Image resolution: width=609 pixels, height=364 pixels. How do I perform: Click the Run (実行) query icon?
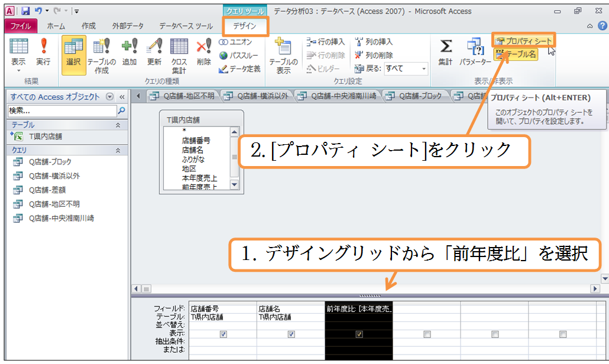click(x=43, y=51)
